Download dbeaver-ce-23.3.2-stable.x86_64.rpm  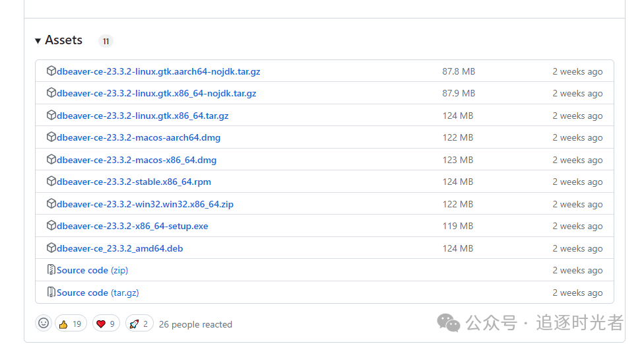pos(134,182)
